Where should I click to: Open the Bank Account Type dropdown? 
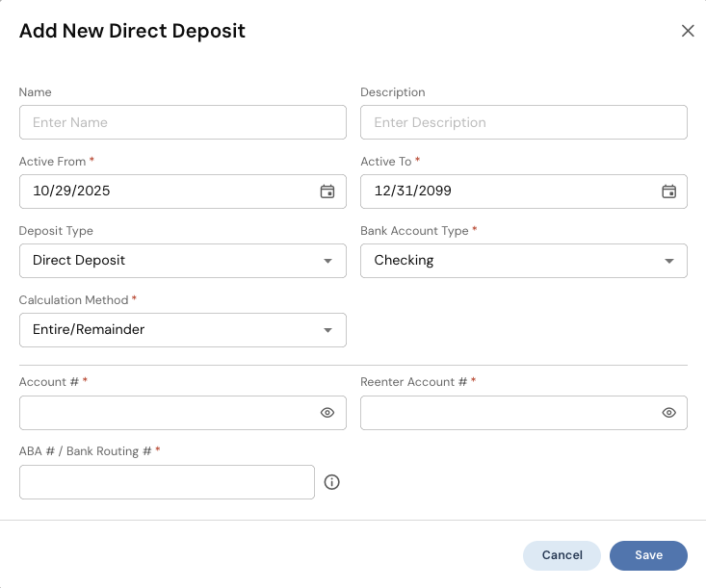tap(668, 261)
